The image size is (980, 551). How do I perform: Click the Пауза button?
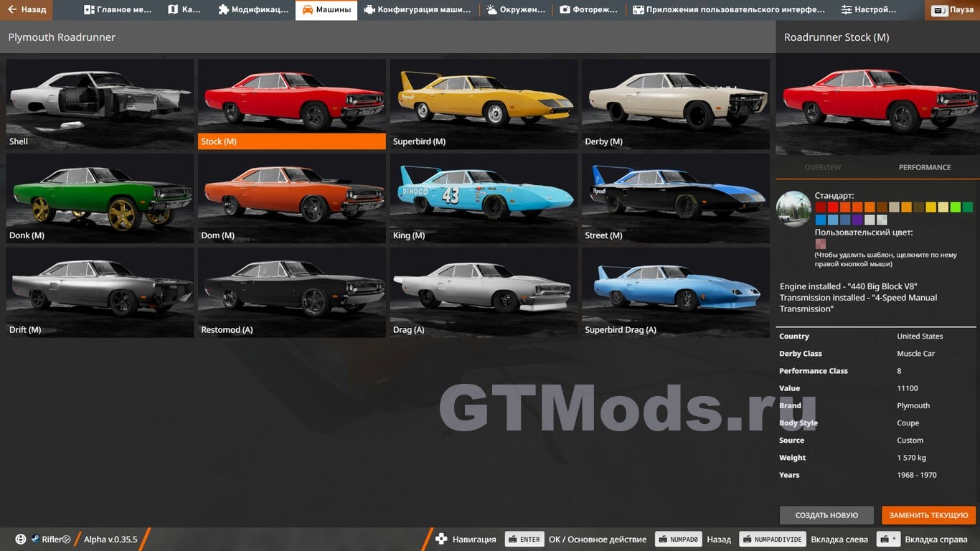click(953, 10)
